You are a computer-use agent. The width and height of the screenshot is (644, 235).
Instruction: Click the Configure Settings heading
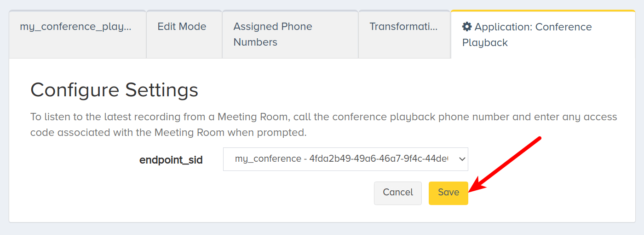tap(114, 90)
